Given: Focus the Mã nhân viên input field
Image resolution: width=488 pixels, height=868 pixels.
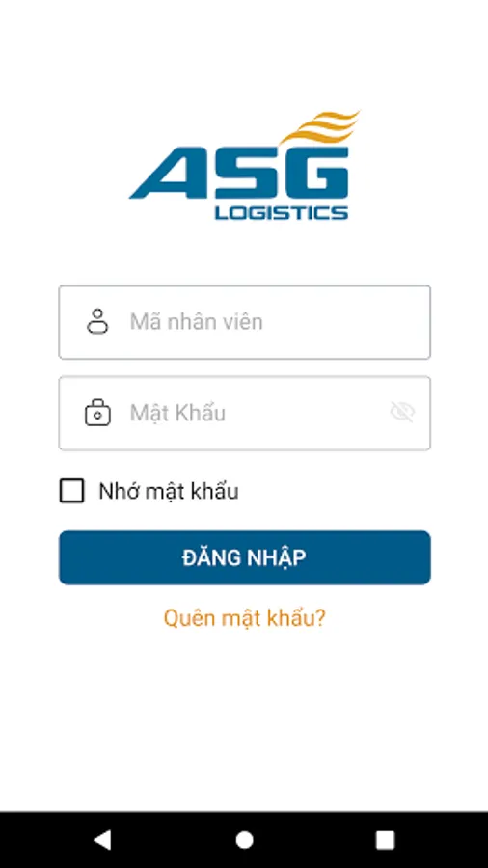Looking at the screenshot, I should pos(245,322).
